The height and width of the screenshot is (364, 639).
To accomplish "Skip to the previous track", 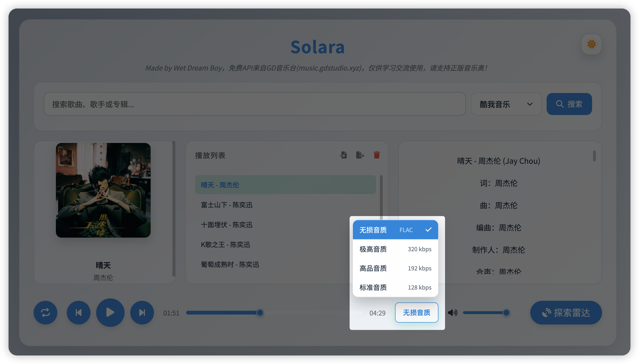I will [79, 312].
